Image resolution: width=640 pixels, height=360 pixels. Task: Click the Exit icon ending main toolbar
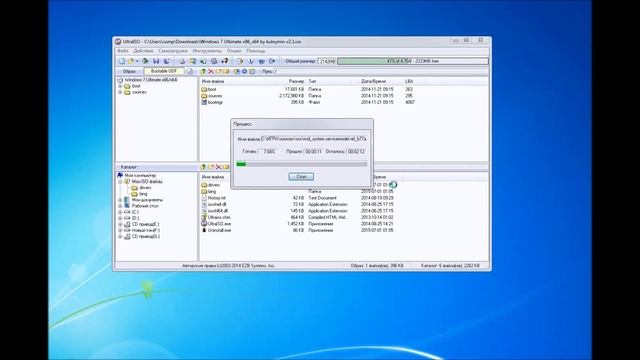click(272, 61)
